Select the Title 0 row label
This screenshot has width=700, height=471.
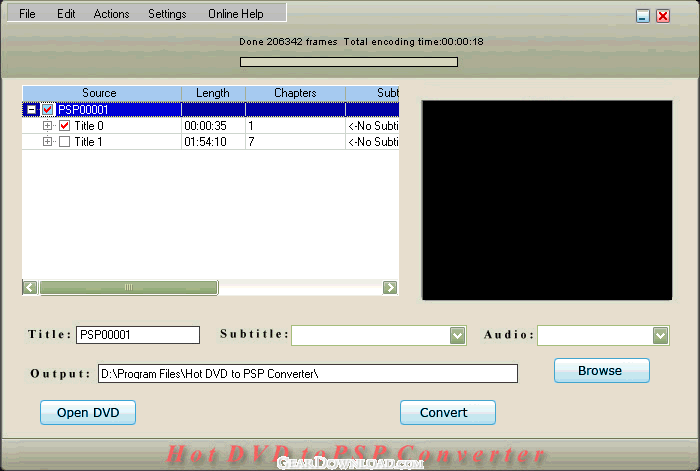89,126
